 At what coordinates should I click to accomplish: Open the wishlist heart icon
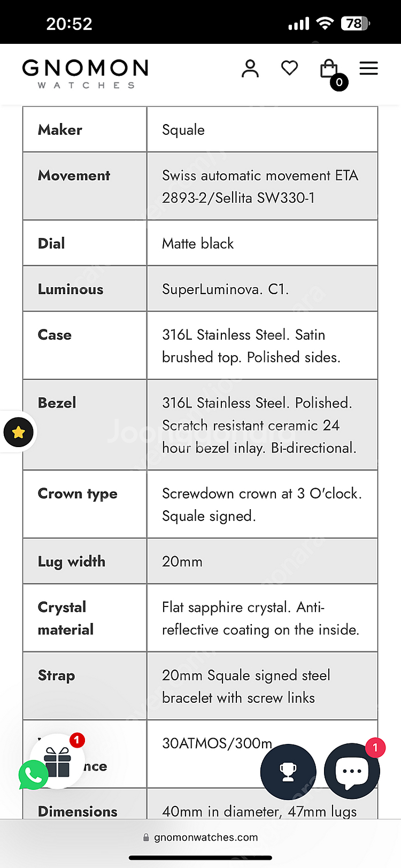pyautogui.click(x=289, y=68)
